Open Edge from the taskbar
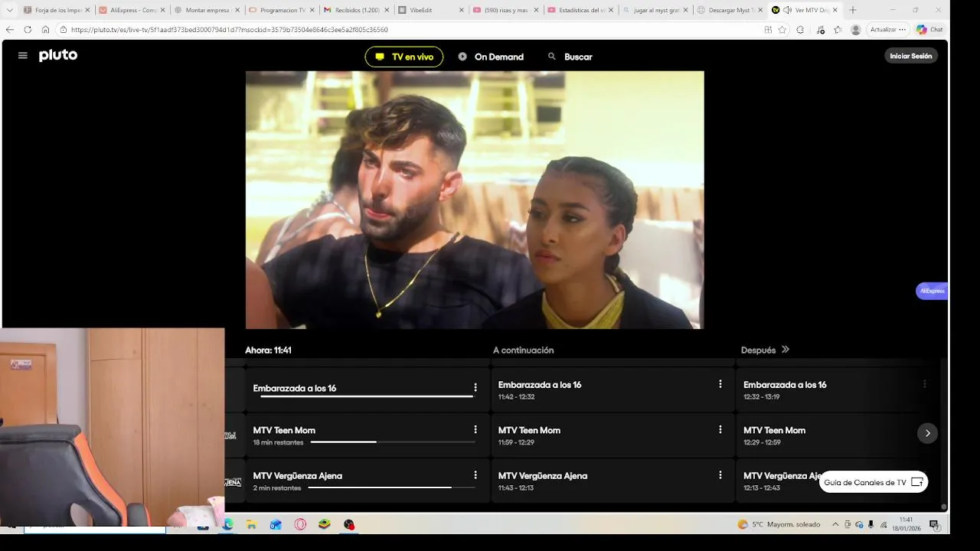This screenshot has width=980, height=551. click(x=227, y=524)
